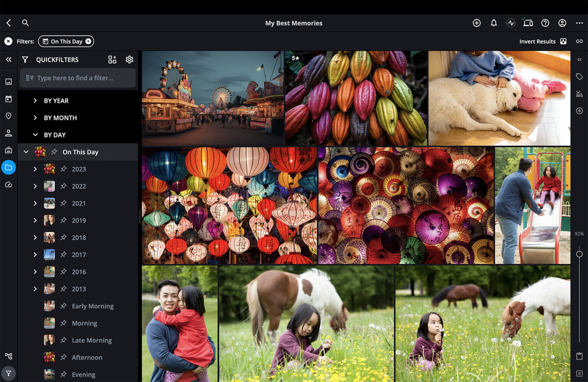Image resolution: width=588 pixels, height=382 pixels.
Task: Click the Tag icon in the right sidebar
Action: (x=579, y=76)
